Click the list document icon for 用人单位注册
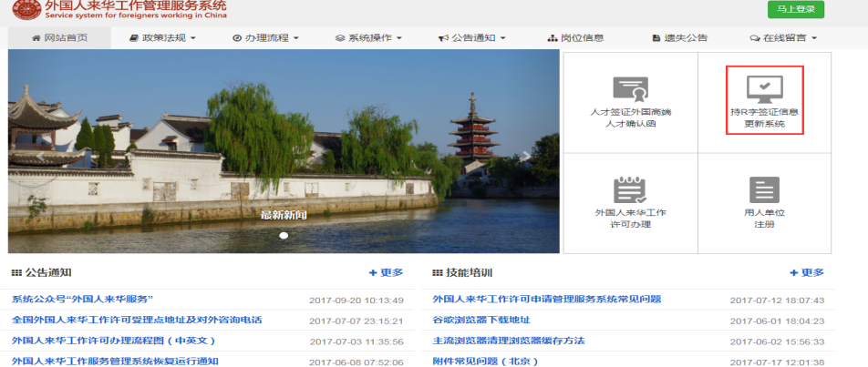Viewport: 868px width, 367px height. pos(764,189)
